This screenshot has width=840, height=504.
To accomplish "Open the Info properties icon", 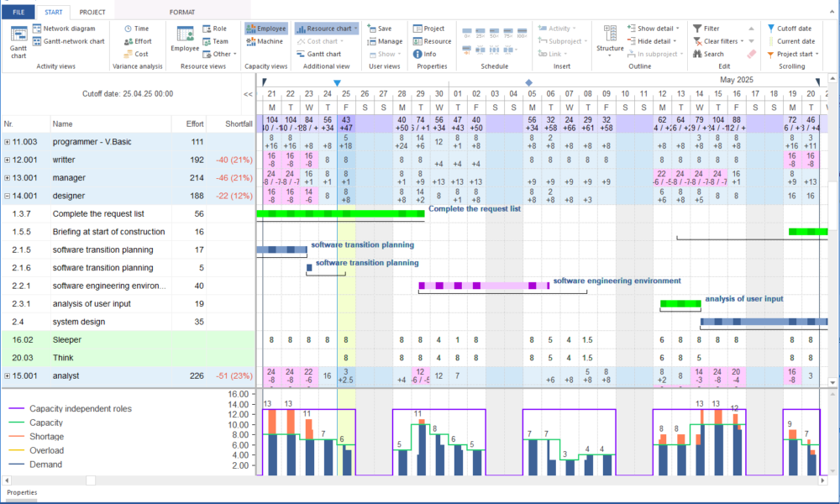I will coord(417,54).
